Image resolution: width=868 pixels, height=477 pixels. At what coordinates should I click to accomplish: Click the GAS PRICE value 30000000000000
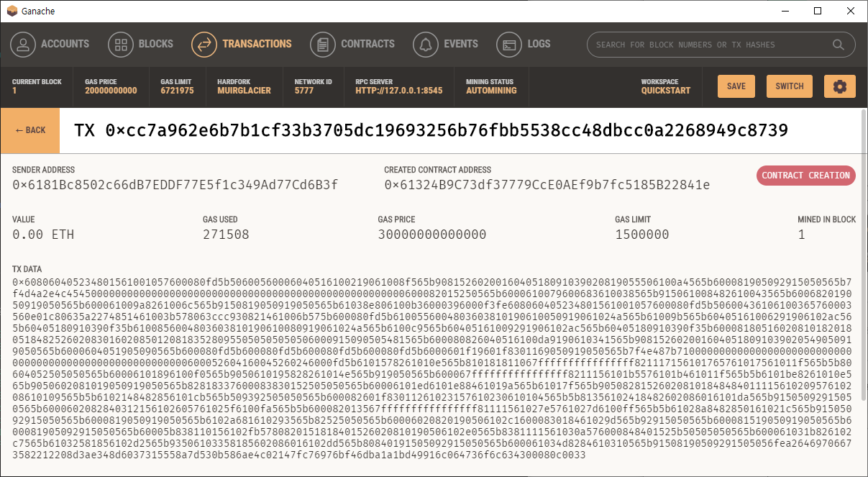(x=432, y=235)
